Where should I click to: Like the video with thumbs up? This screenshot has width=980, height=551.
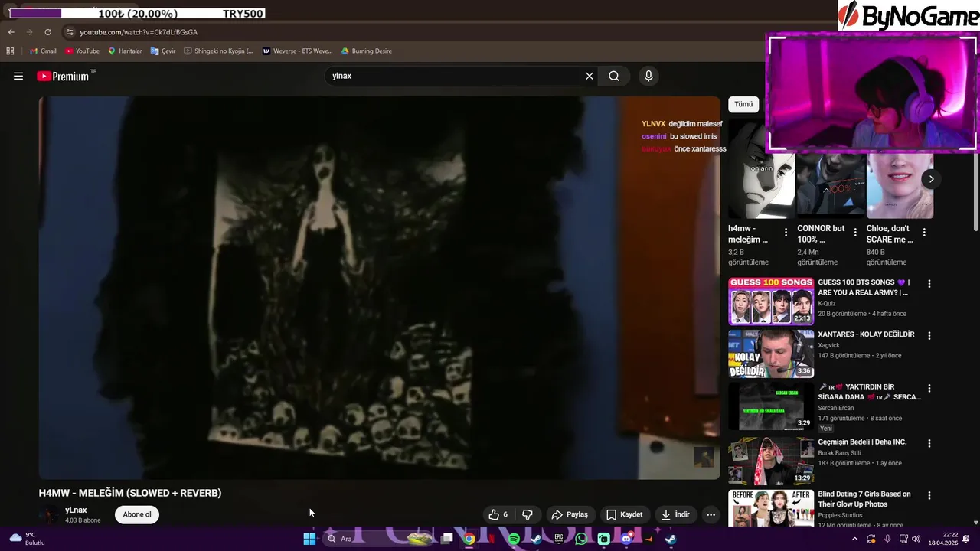tap(498, 514)
